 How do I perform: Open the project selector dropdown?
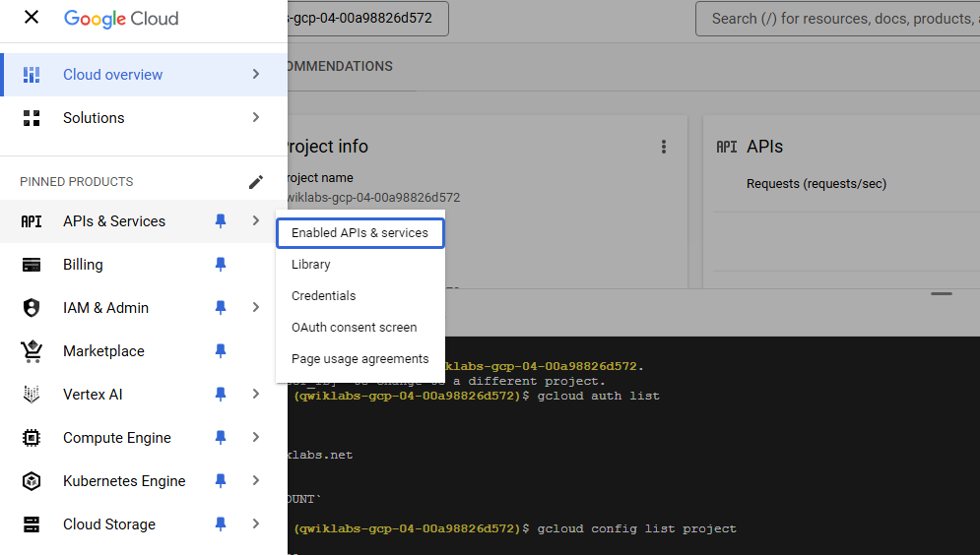click(x=367, y=19)
